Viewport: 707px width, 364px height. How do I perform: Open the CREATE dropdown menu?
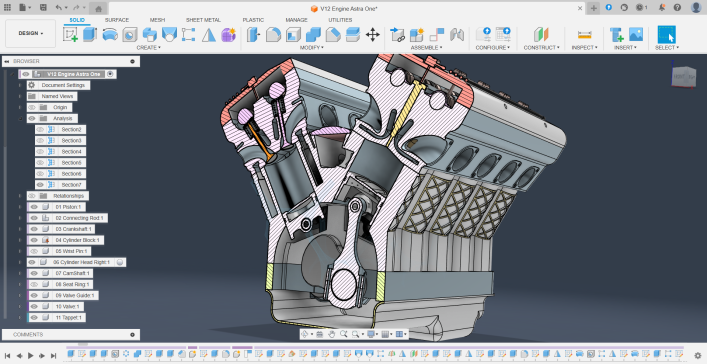tap(149, 47)
